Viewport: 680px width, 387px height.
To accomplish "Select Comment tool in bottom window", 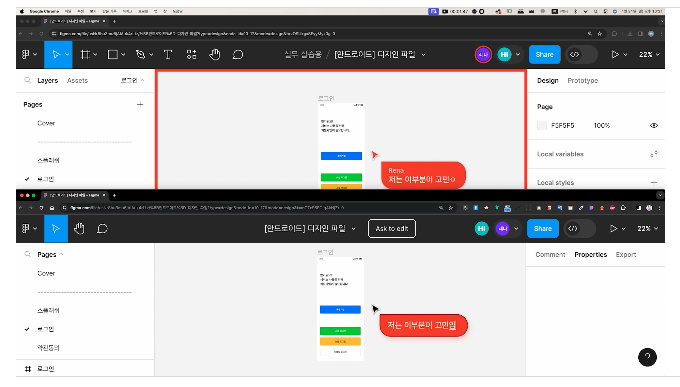I will (x=102, y=229).
